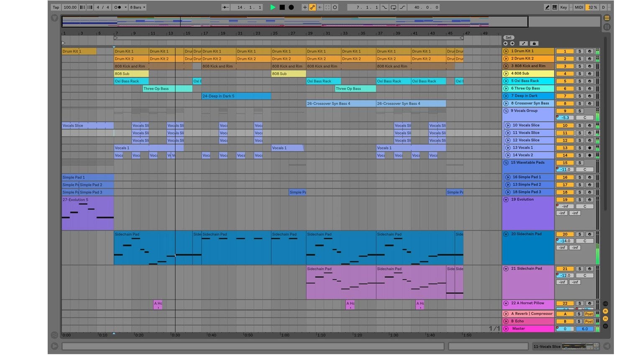Click Session Record circle icon
Viewport: 644px width, 355px height.
click(335, 7)
